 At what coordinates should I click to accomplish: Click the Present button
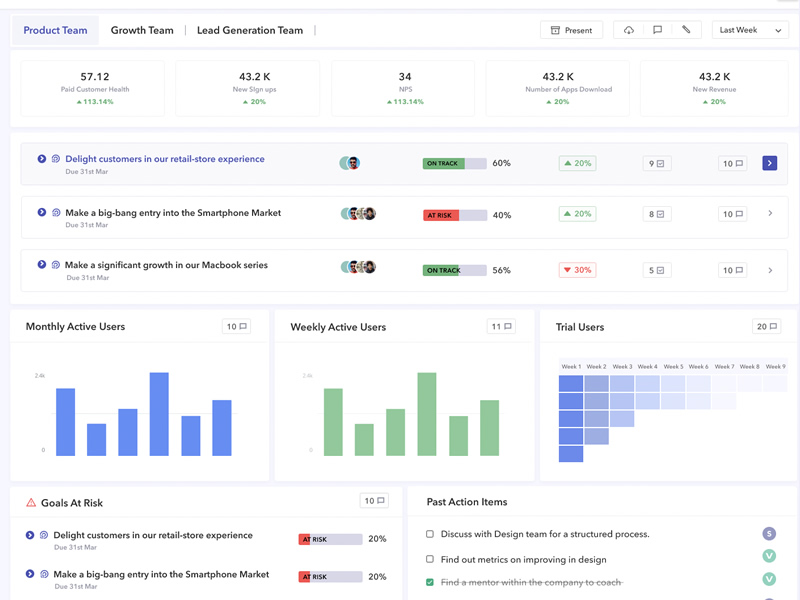(x=571, y=30)
